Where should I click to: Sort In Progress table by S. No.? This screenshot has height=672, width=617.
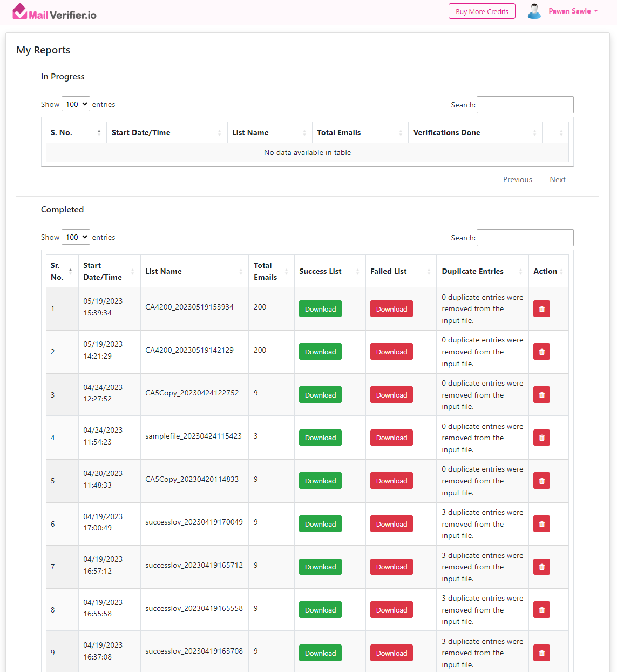click(x=76, y=132)
